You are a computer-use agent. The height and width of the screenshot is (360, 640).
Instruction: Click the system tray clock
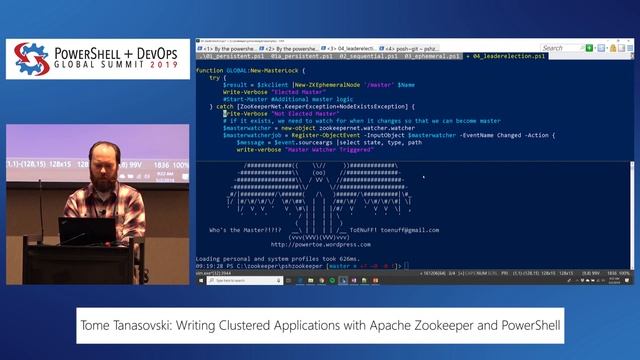tap(613, 280)
